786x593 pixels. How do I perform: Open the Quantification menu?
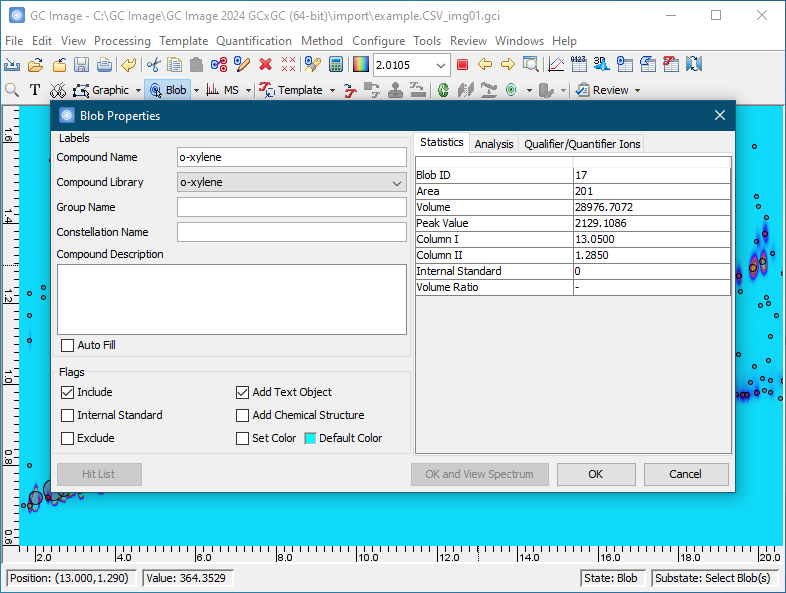tap(254, 41)
